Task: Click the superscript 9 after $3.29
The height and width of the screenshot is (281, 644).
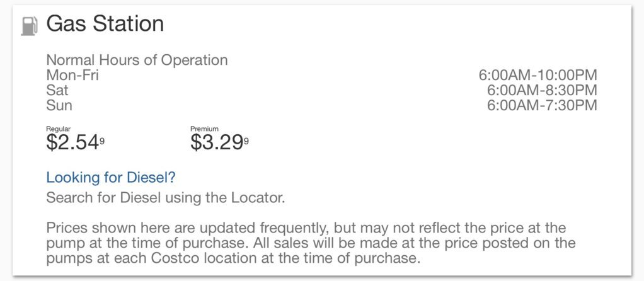Action: click(x=246, y=141)
